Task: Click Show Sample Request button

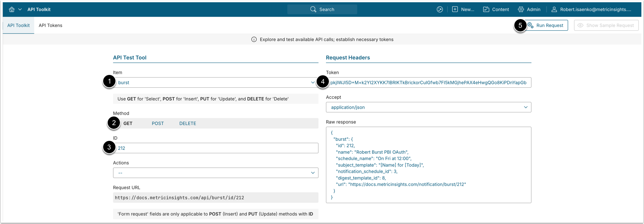Action: coord(606,25)
